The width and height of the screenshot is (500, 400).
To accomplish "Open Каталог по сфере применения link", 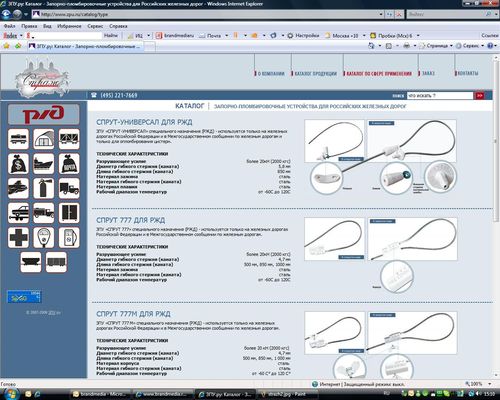I will tap(379, 73).
